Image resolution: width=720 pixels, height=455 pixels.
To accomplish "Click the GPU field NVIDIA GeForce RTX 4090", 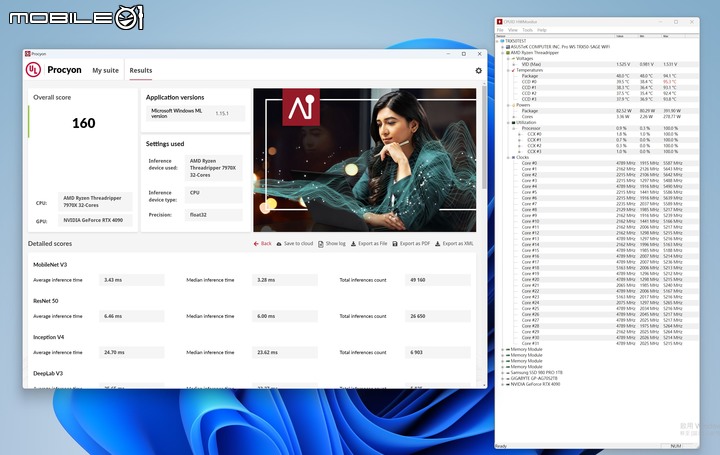I will pos(95,220).
